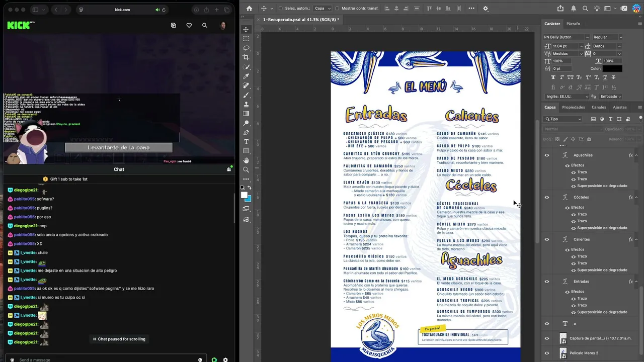The height and width of the screenshot is (362, 644).
Task: Select the Move tool in Photoshop toolbar
Action: [246, 29]
